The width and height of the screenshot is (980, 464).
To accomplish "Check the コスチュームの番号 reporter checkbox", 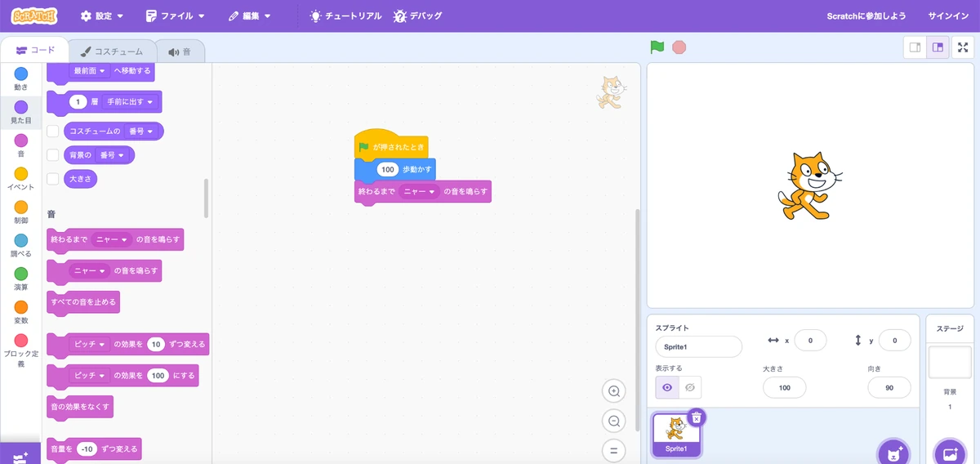I will pyautogui.click(x=53, y=131).
